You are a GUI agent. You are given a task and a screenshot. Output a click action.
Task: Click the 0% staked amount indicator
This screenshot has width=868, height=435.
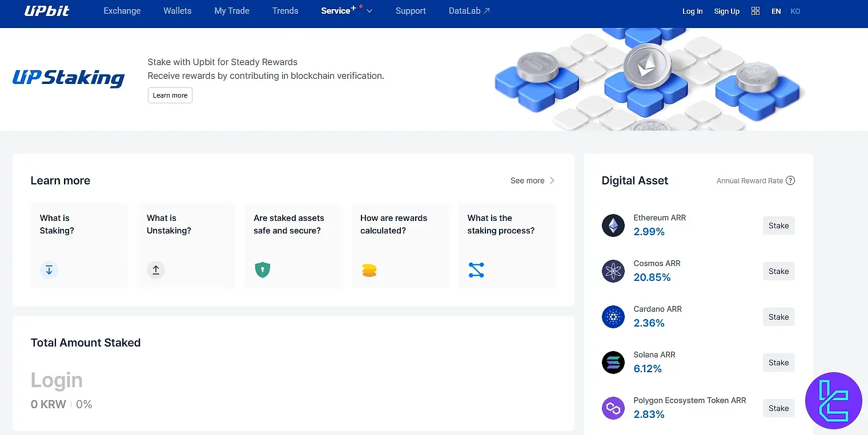click(83, 404)
